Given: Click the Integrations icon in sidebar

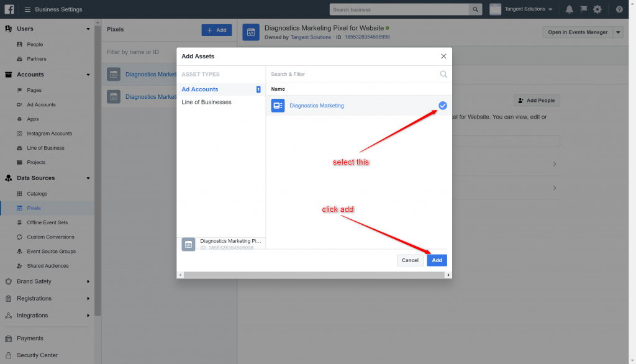Looking at the screenshot, I should [8, 316].
